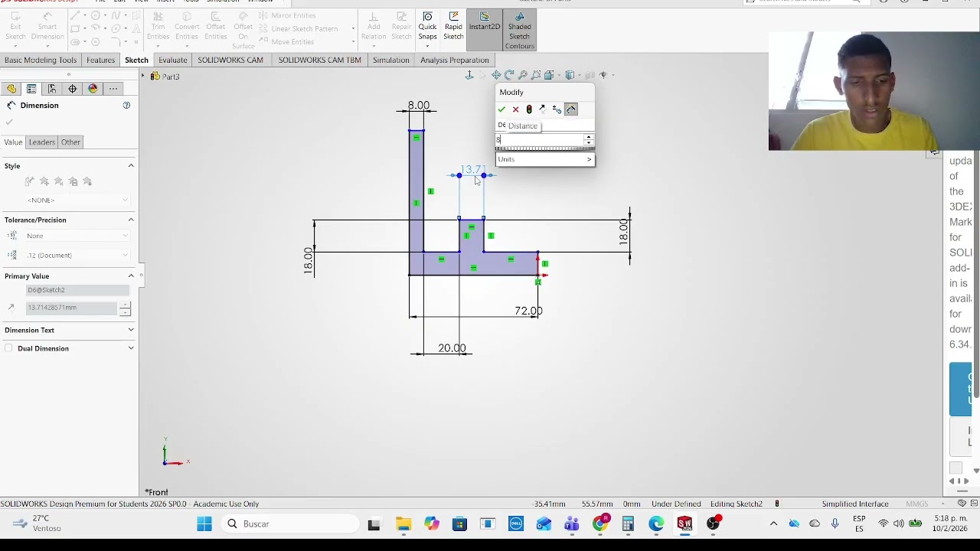Screen dimensions: 980x551
Task: Open File Explorer from the taskbar
Action: (x=403, y=524)
